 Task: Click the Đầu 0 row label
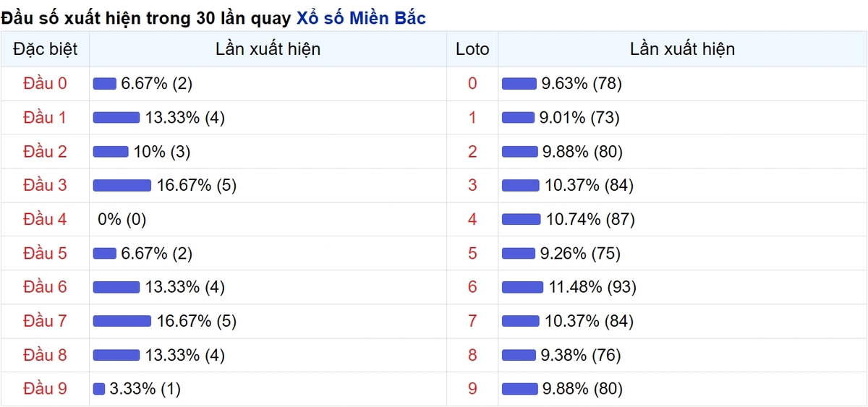click(x=45, y=84)
